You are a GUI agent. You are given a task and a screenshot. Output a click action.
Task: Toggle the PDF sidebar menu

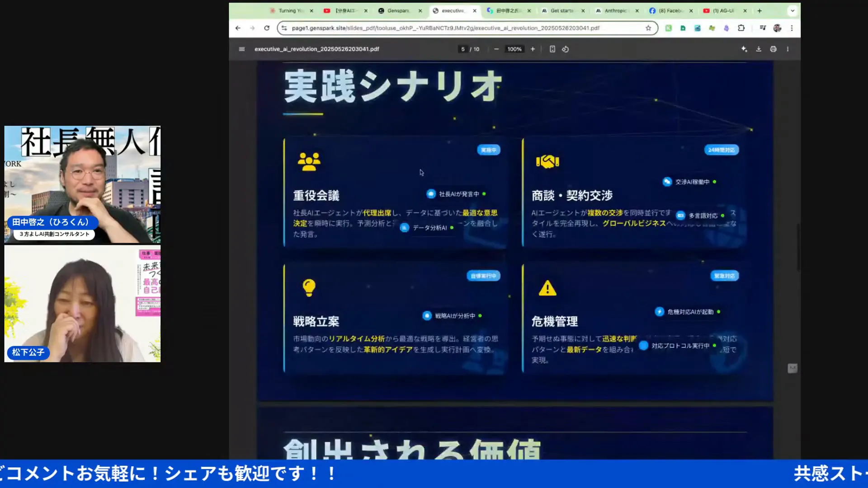click(242, 49)
